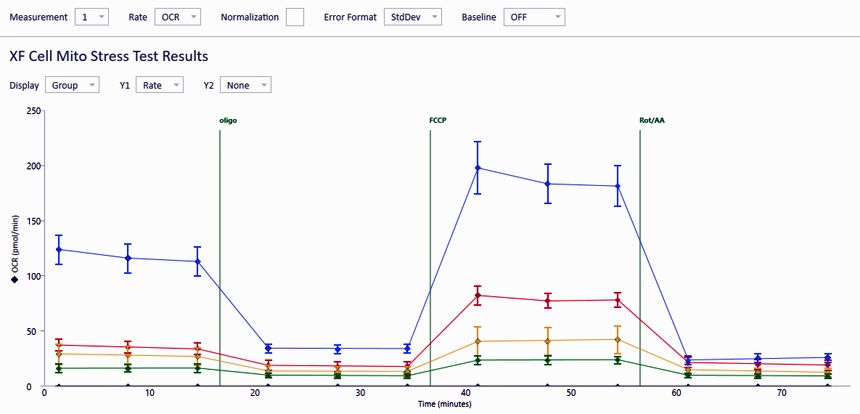
Task: Click the FCCP injection marker label
Action: [437, 121]
